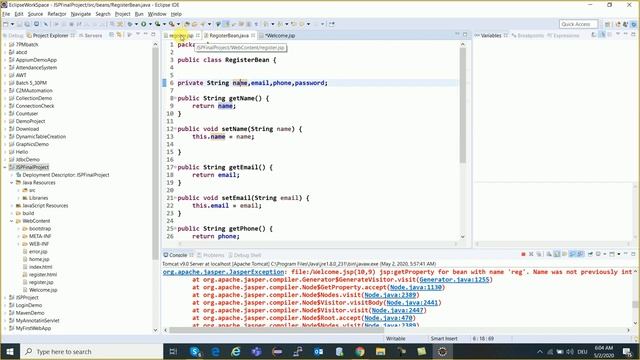This screenshot has height=360, width=640.
Task: Open the Debug button dropdown arrow
Action: (x=136, y=24)
